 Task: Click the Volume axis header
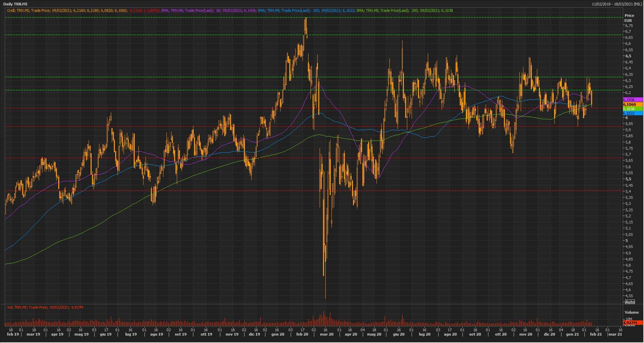632,312
